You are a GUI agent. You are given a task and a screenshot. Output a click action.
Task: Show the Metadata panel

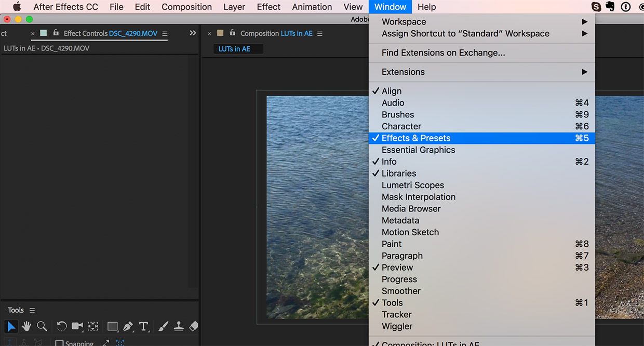[482, 220]
